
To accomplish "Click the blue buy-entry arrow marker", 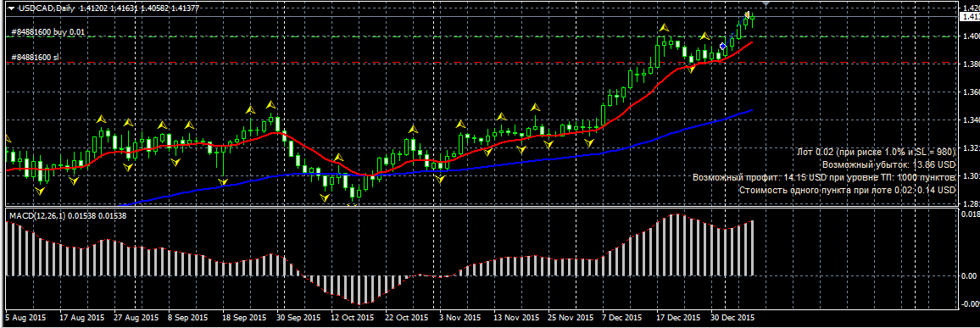I will click(724, 47).
